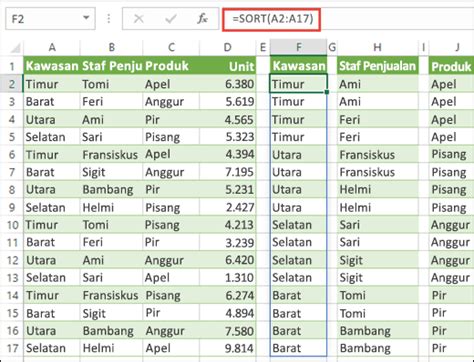Click 'Barat' in row 14 column F
The image size is (474, 362).
pyautogui.click(x=298, y=295)
